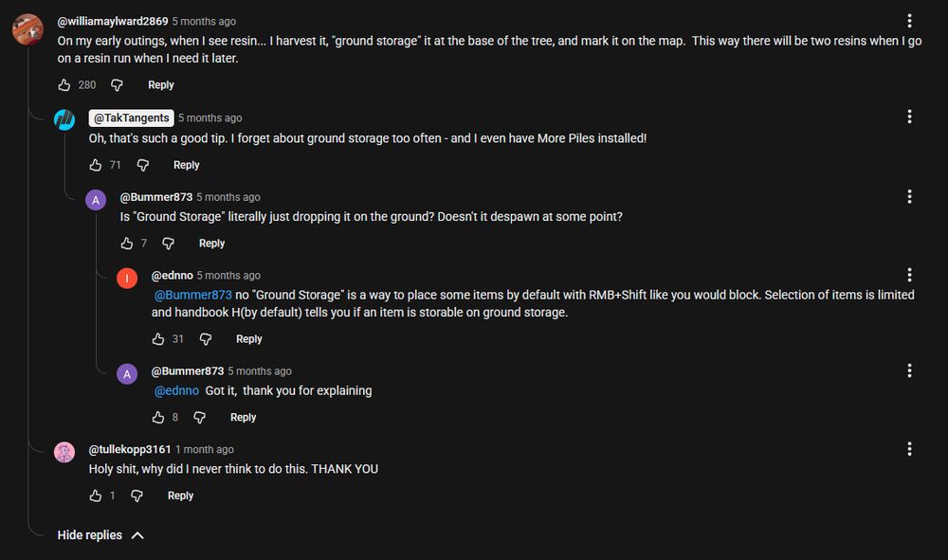948x560 pixels.
Task: Dislike the top comment about resin harvesting
Action: tap(116, 84)
